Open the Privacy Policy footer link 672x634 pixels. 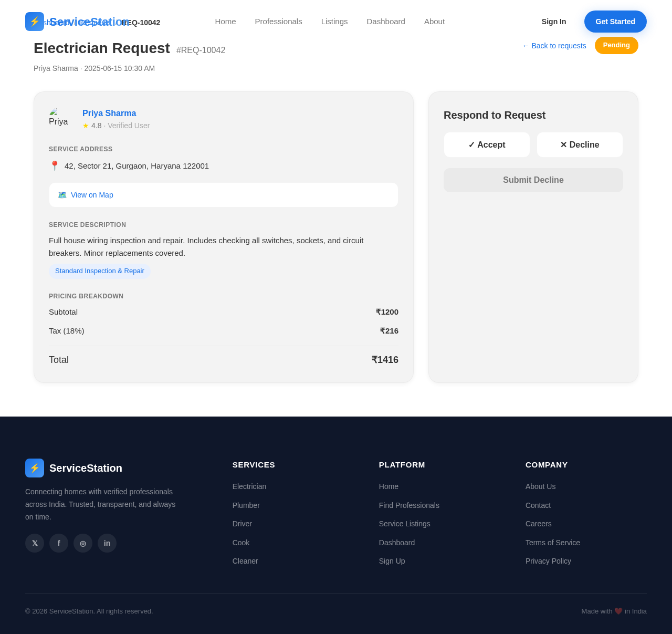(548, 561)
